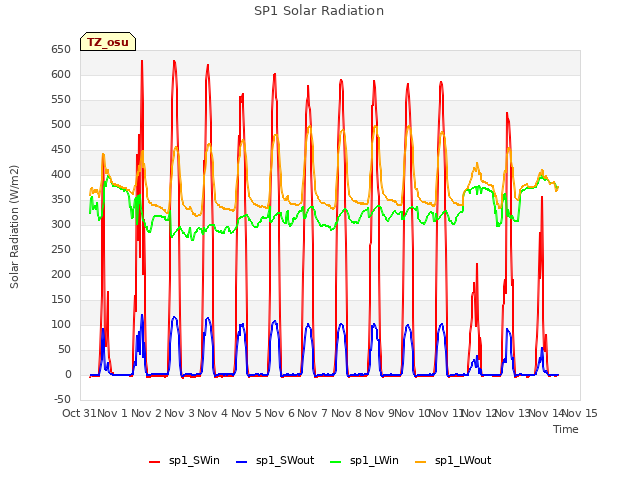This screenshot has width=640, height=480.
Task: Click the Nov 14 x-axis tick label
Action: (x=546, y=413)
